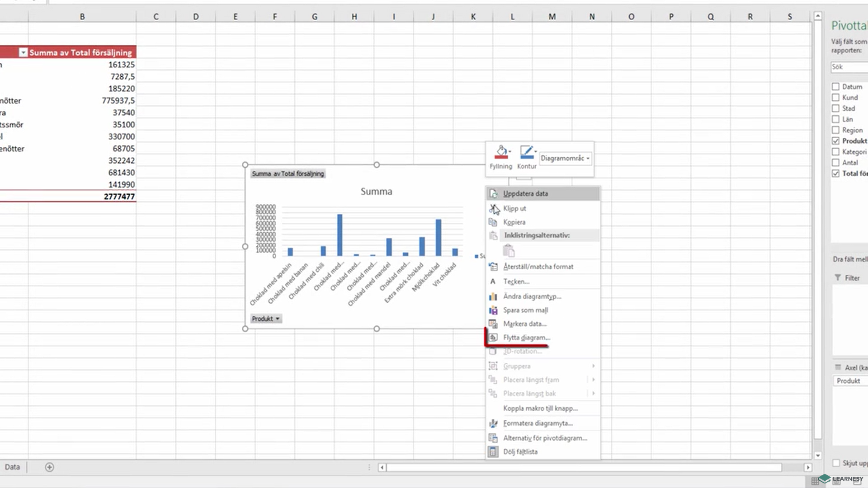
Task: Choose Flytta diagram... menu entry
Action: point(543,338)
